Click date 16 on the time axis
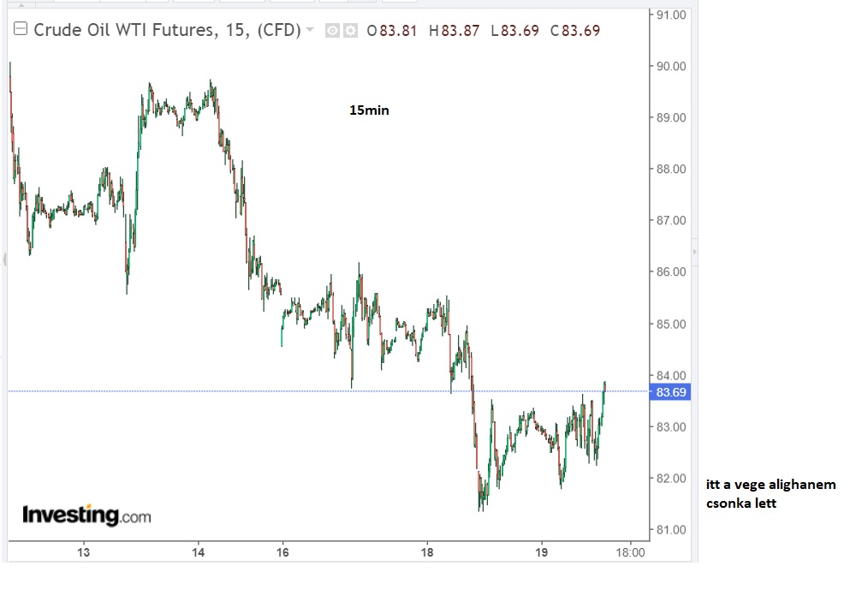The height and width of the screenshot is (596, 868). pos(282,552)
